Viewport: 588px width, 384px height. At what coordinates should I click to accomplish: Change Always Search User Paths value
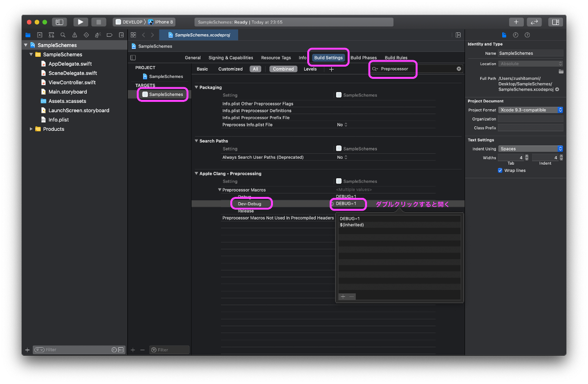(x=342, y=157)
